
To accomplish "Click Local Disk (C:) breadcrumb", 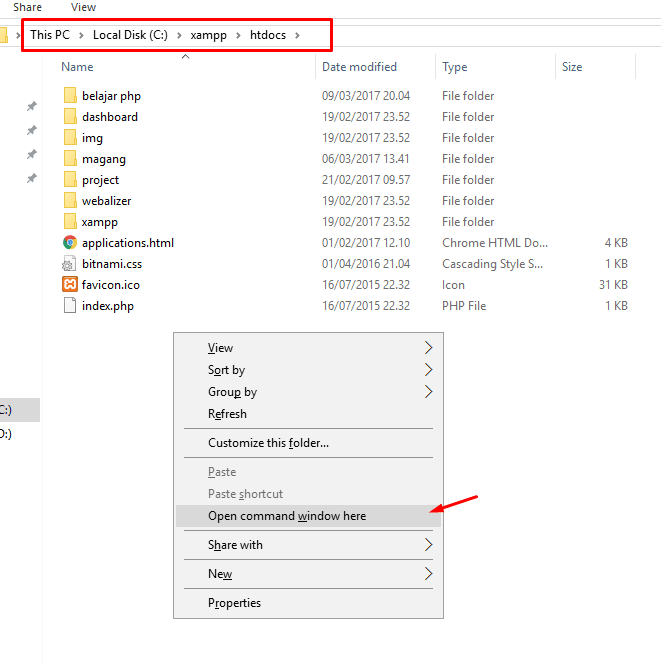I will [130, 35].
